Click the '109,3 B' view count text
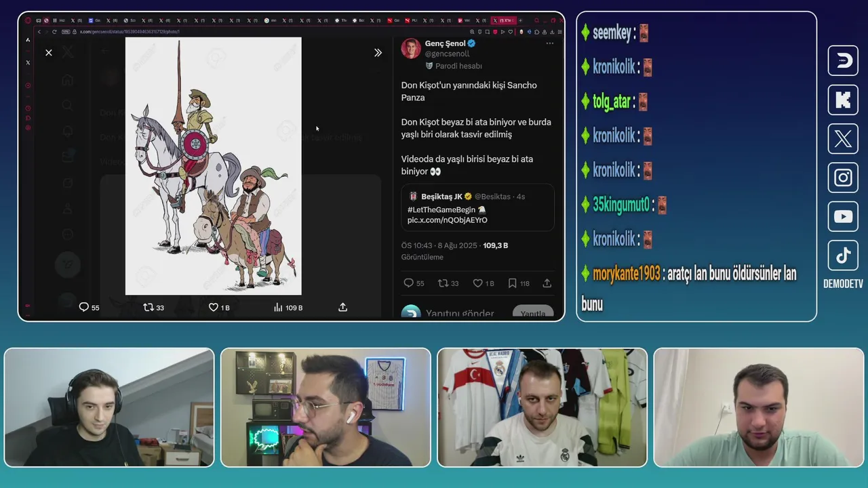The width and height of the screenshot is (868, 488). [x=495, y=245]
